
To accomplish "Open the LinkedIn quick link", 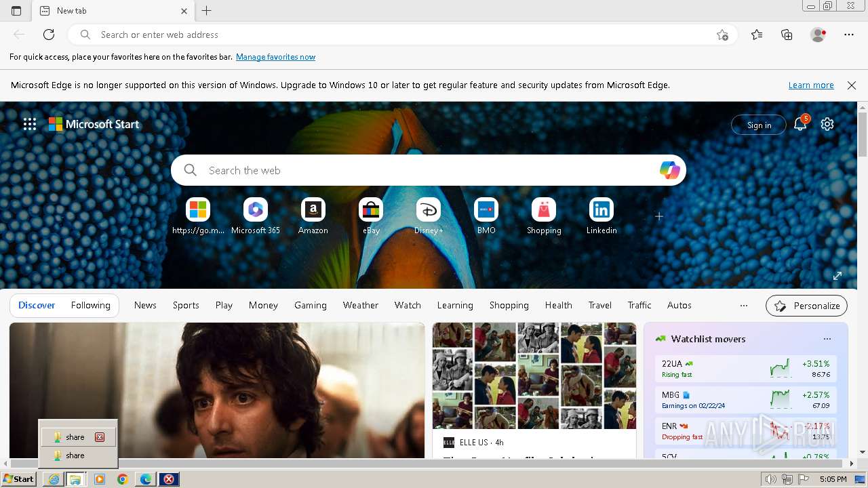I will [x=601, y=217].
